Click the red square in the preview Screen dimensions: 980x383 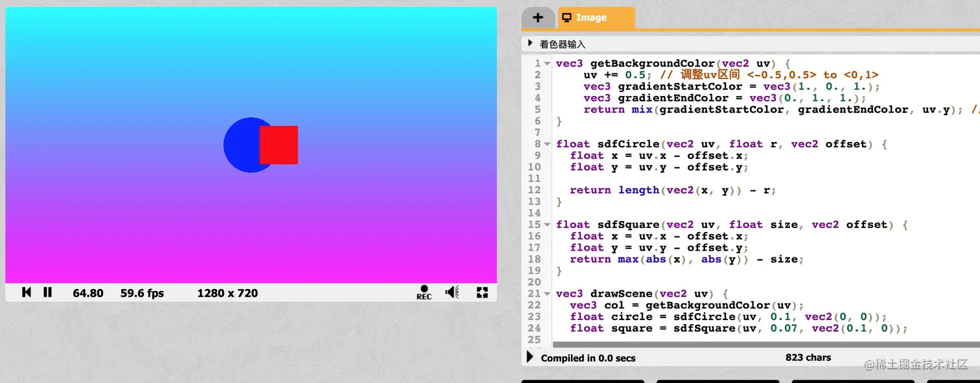coord(279,145)
